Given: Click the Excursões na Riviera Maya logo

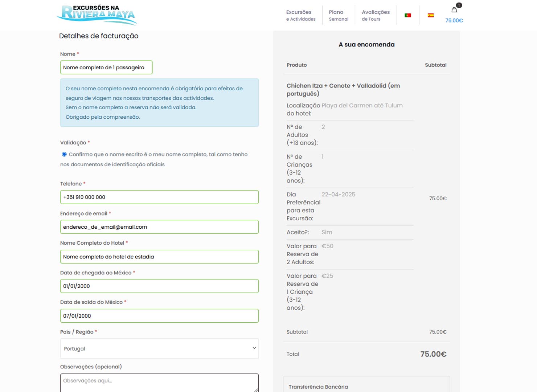Looking at the screenshot, I should [97, 15].
